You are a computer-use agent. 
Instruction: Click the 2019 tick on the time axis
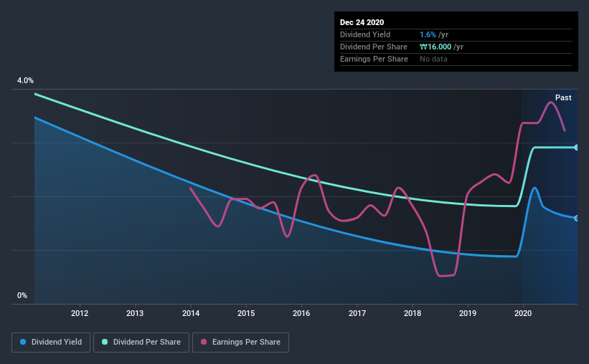pyautogui.click(x=468, y=313)
